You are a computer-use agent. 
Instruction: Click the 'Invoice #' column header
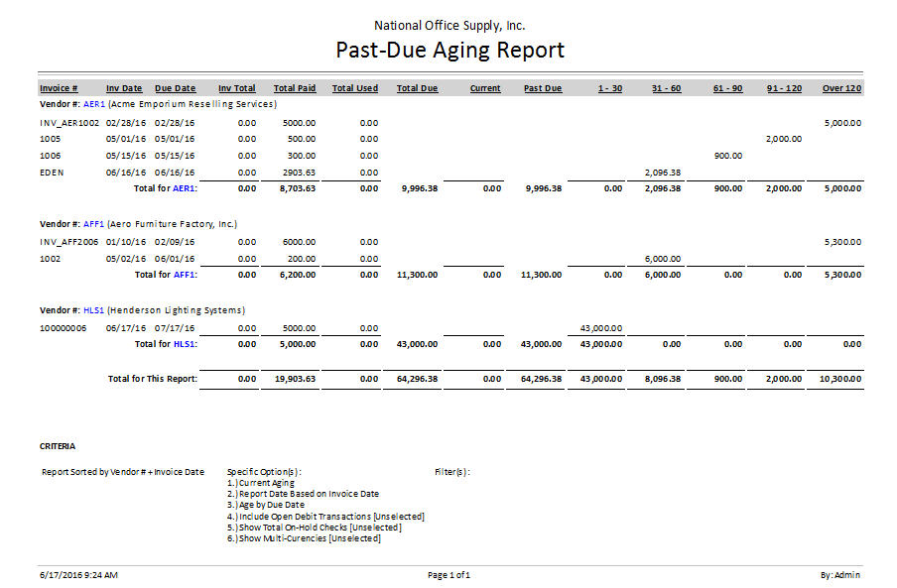point(59,88)
